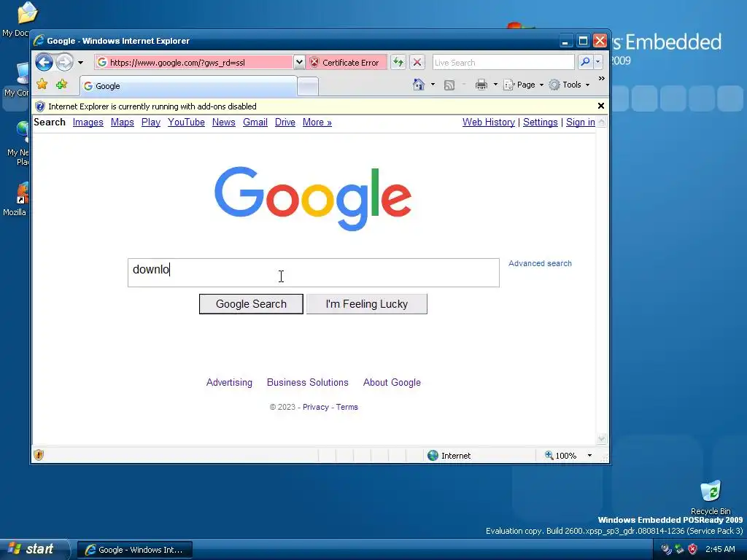747x560 pixels.
Task: Expand toolbar overflow chevron
Action: [601, 79]
